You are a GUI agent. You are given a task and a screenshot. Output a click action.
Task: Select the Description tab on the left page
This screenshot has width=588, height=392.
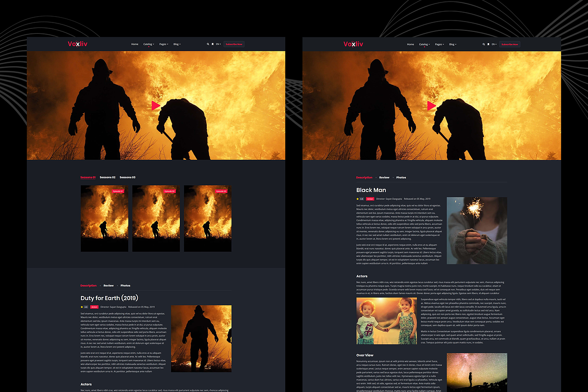[x=89, y=285]
